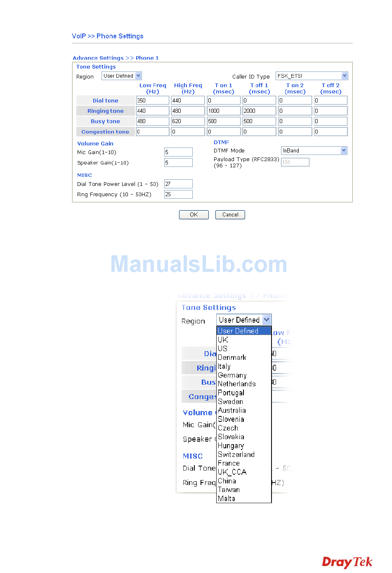
Task: Open the Region dropdown beside Caller ID Type
Action: point(122,76)
